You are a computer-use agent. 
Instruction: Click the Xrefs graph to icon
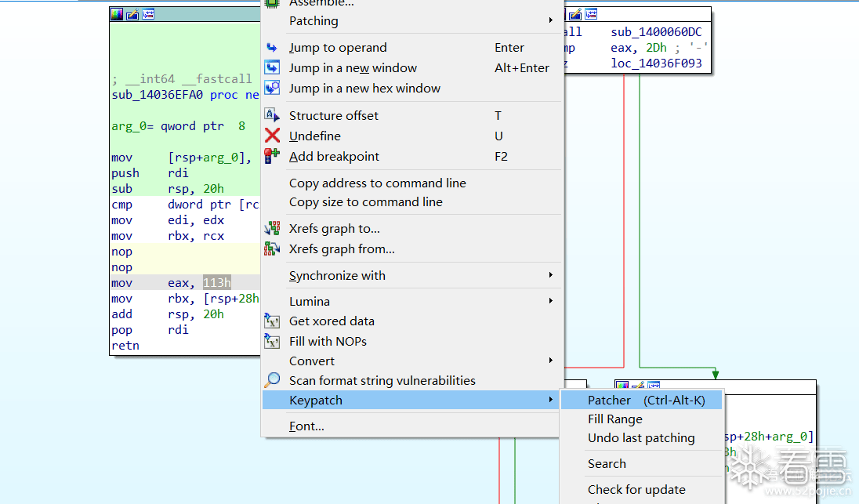coord(272,228)
